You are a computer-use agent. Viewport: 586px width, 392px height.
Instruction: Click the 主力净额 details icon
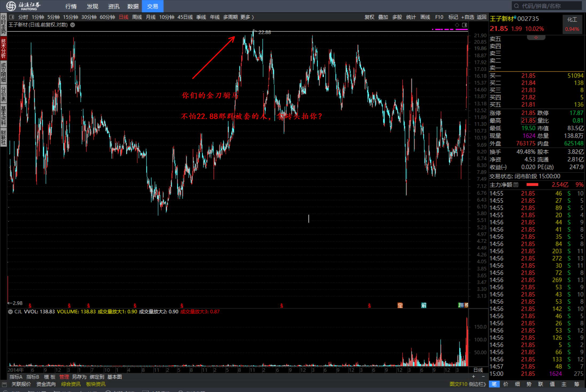(x=516, y=185)
